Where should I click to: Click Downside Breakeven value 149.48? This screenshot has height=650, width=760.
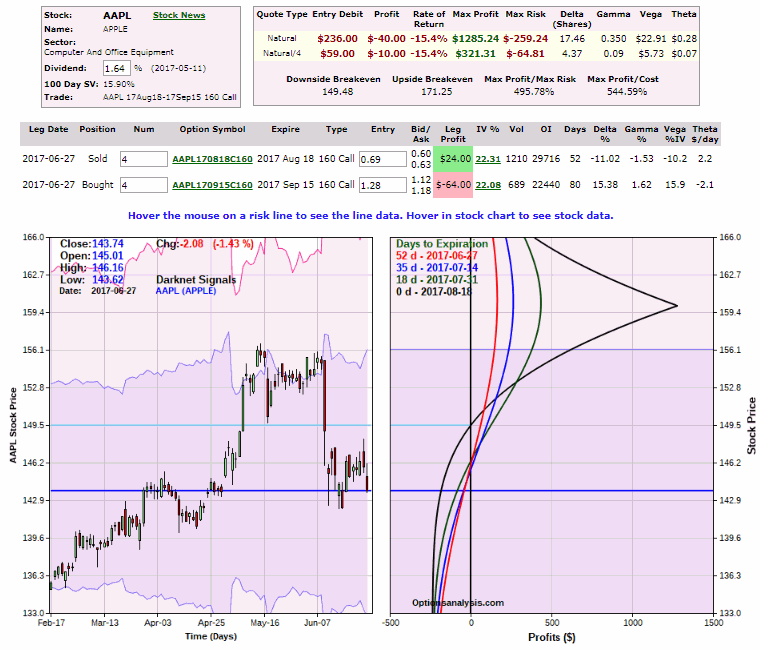coord(337,92)
